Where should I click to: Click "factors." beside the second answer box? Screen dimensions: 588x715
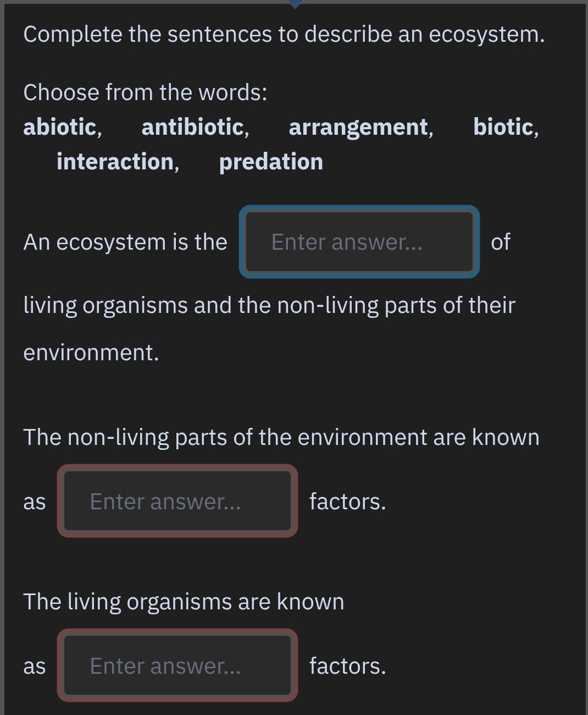(x=347, y=501)
